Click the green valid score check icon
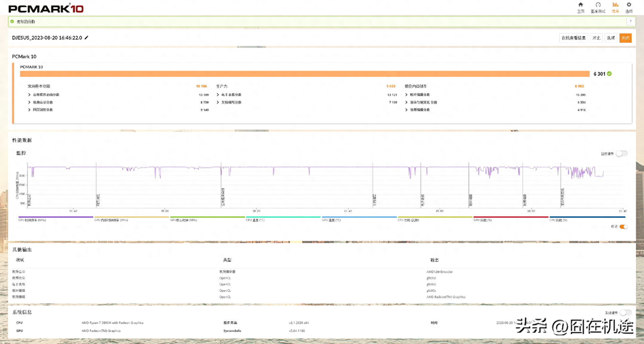Viewport: 644px width, 344px height. click(x=12, y=21)
